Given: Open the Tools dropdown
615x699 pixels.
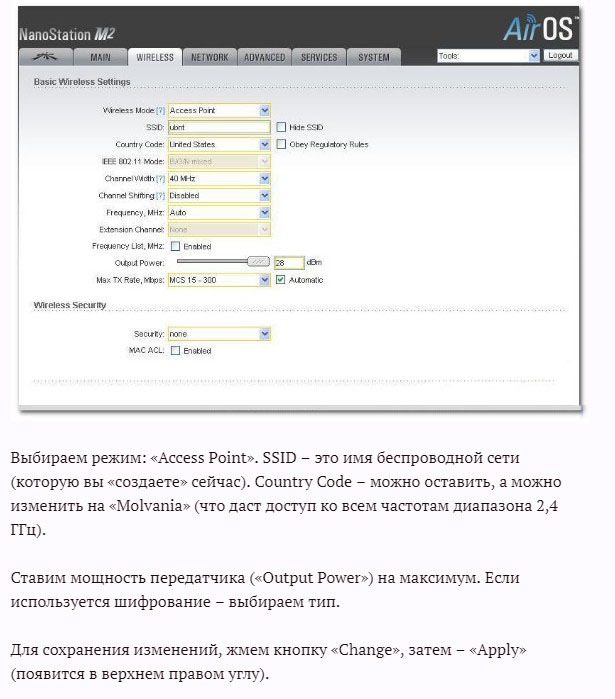Looking at the screenshot, I should coord(488,56).
